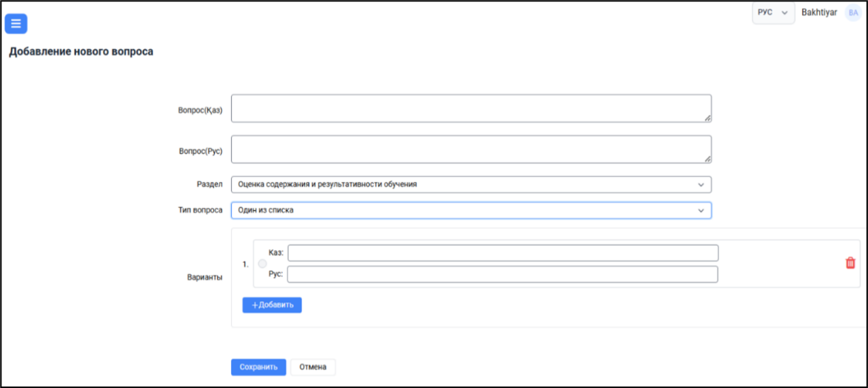Select the radio button for variant 1
The image size is (868, 388).
tap(262, 264)
